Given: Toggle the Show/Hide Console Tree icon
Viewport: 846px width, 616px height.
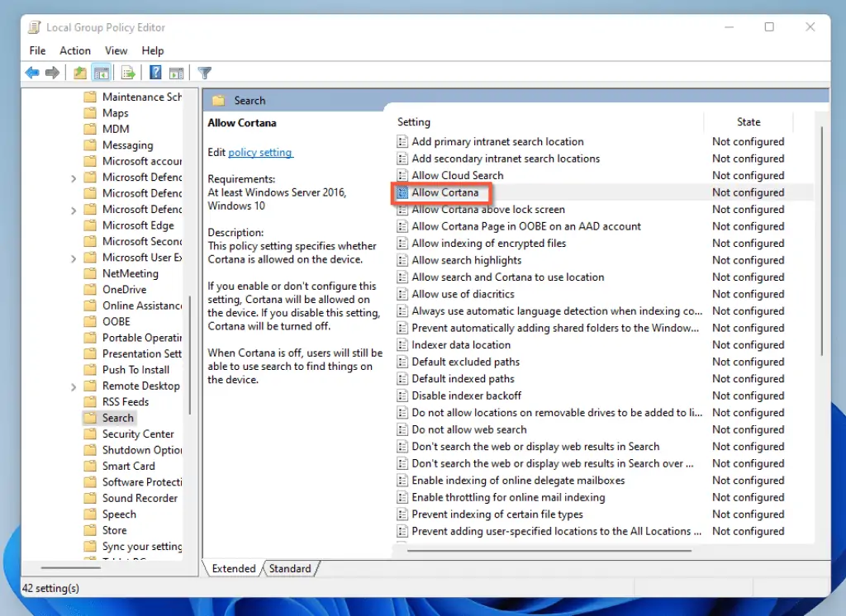Looking at the screenshot, I should (101, 73).
